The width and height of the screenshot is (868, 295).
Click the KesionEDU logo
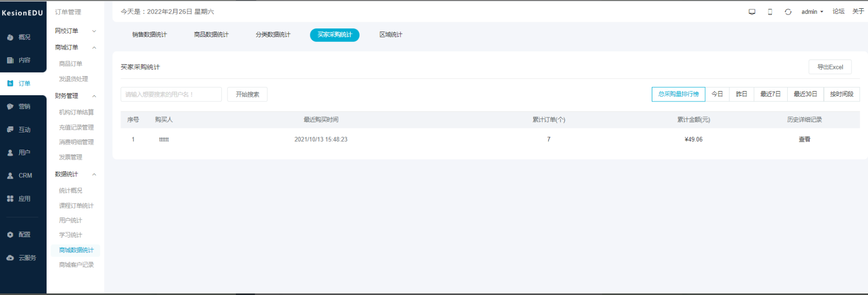(x=22, y=13)
